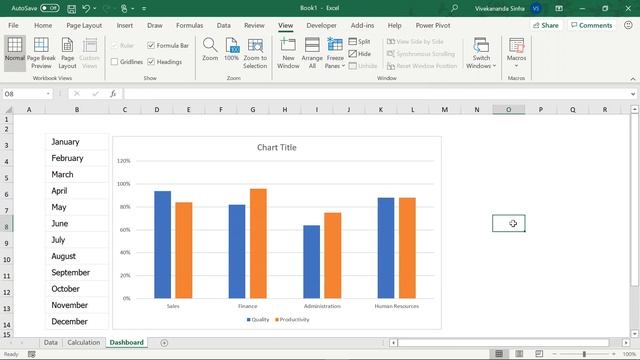The height and width of the screenshot is (360, 640).
Task: Open the Undo history dropdown arrow
Action: click(95, 8)
